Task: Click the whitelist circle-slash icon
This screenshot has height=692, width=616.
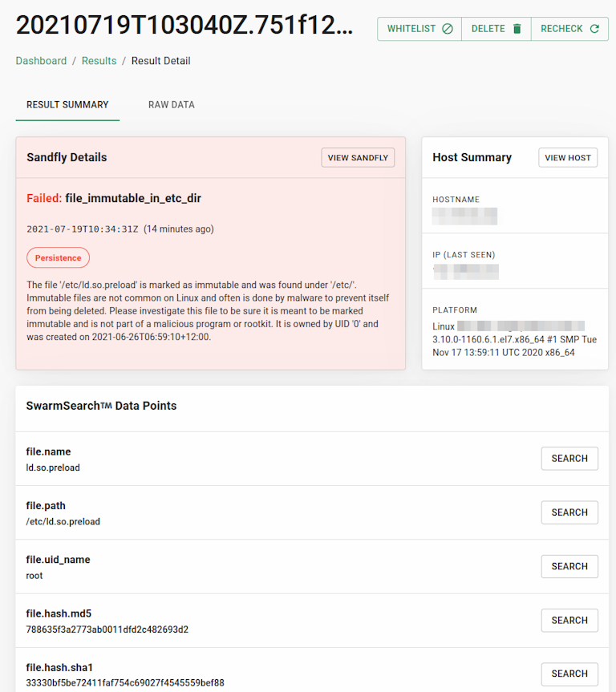Action: (x=448, y=29)
